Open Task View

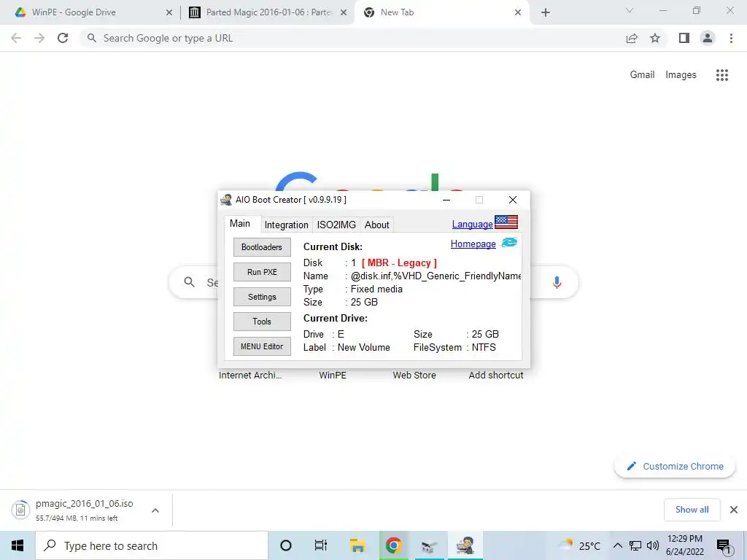pos(321,545)
